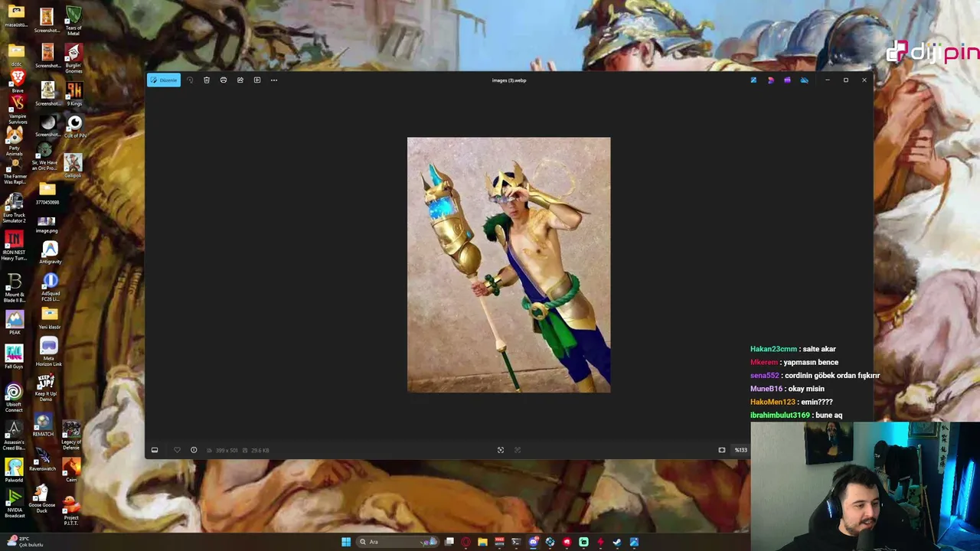Open the Windows Start menu

346,542
